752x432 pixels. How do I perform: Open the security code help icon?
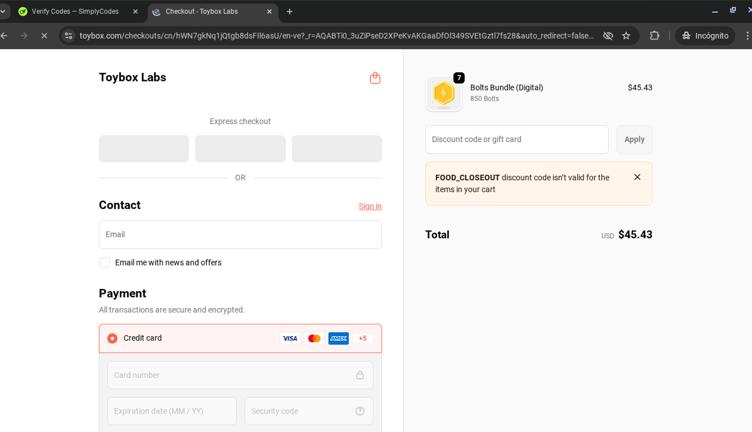360,411
